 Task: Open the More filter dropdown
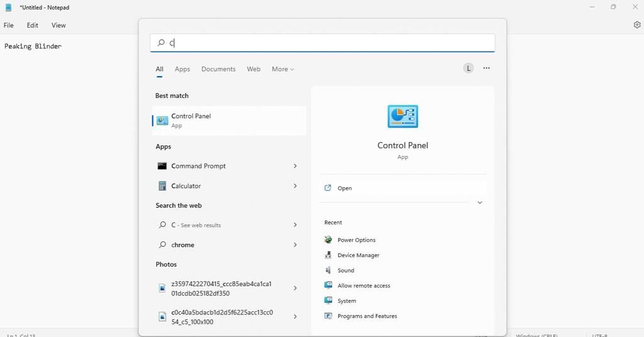[282, 69]
